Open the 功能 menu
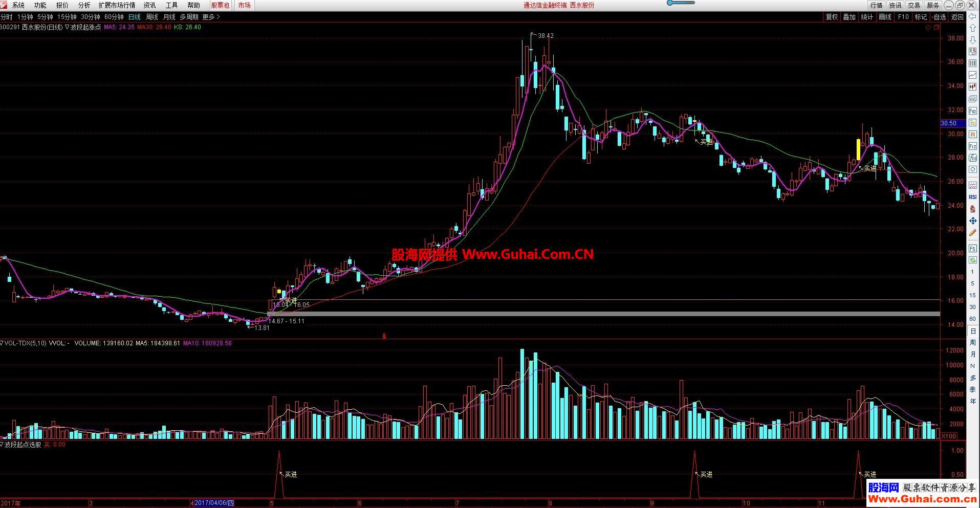 pyautogui.click(x=40, y=5)
